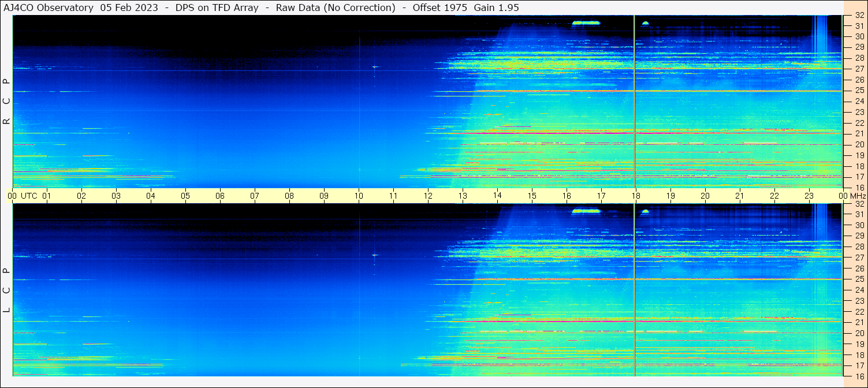Click the AJ4CO Observatory title text
The height and width of the screenshot is (388, 868).
49,8
